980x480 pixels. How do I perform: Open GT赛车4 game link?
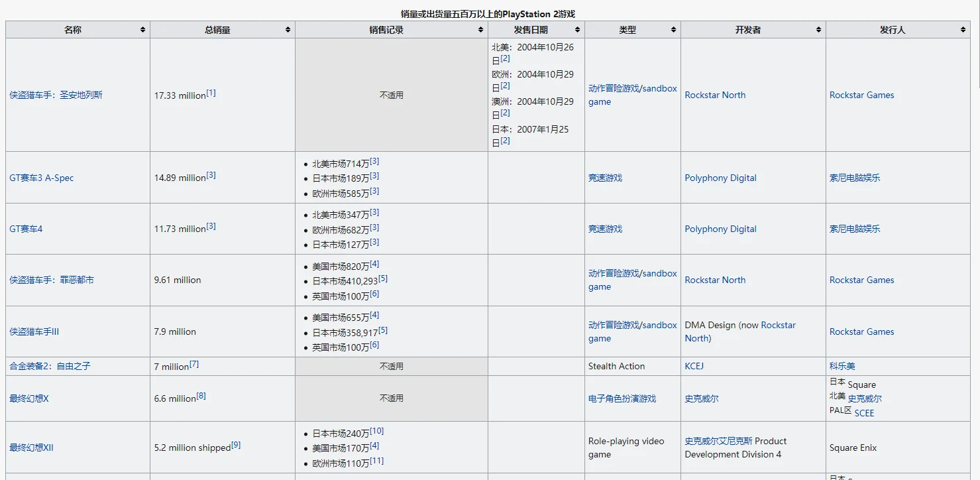point(26,229)
